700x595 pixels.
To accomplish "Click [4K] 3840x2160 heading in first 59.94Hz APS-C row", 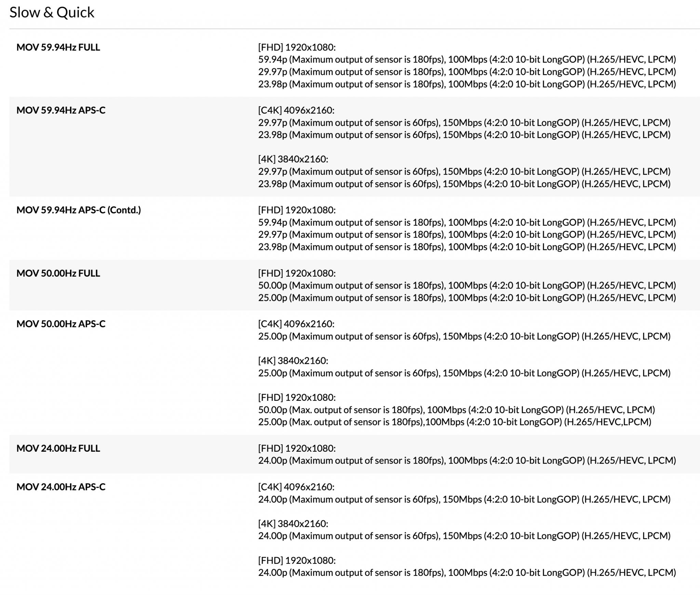I will [293, 159].
